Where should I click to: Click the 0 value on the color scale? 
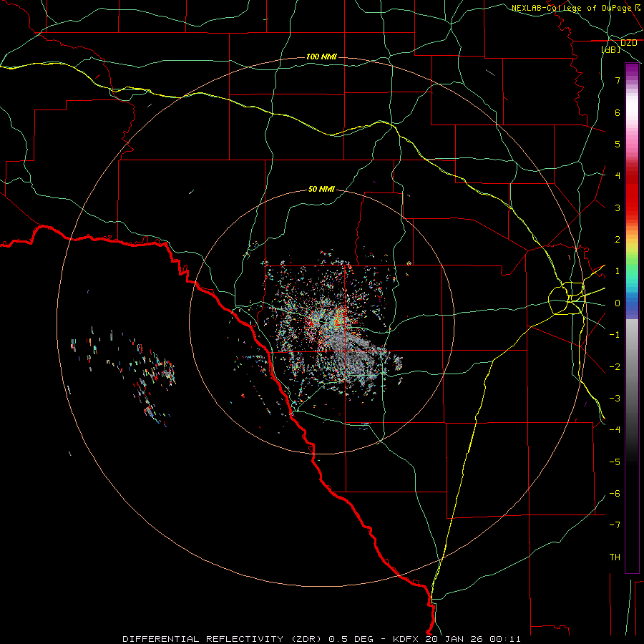click(618, 303)
